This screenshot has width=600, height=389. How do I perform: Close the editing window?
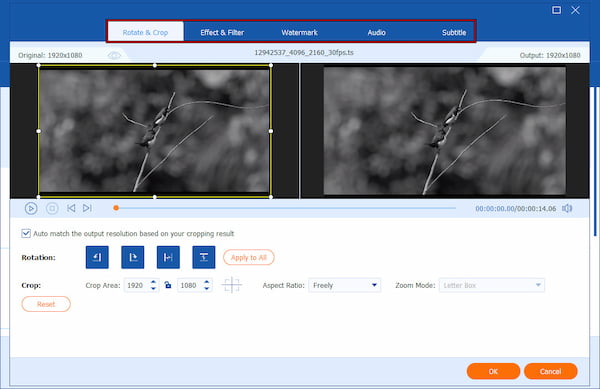pyautogui.click(x=575, y=10)
